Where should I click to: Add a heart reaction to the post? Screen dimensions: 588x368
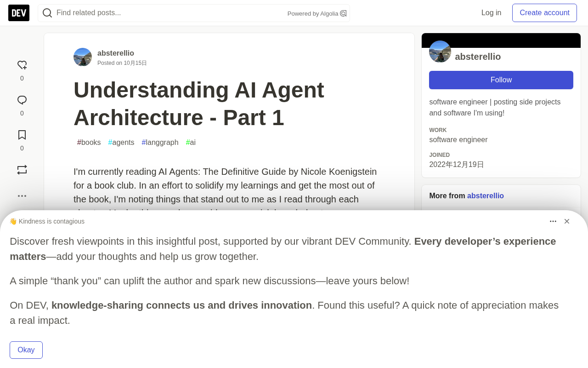pos(22,65)
